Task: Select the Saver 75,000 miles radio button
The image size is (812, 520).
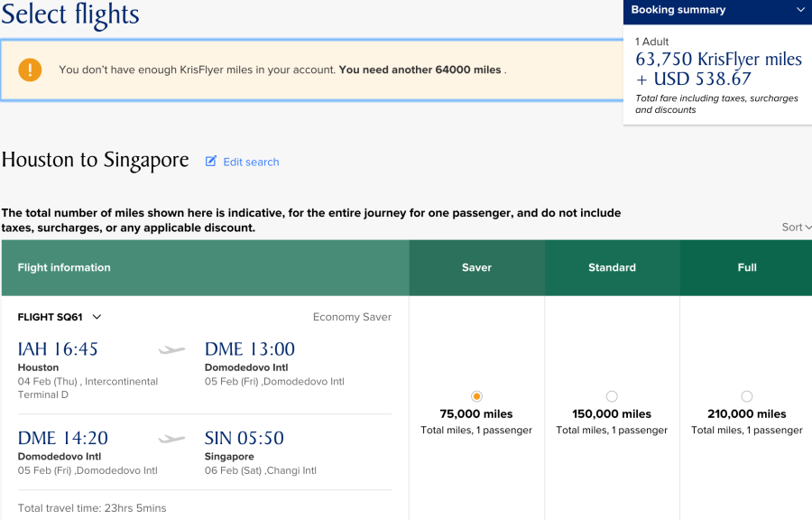Action: click(x=476, y=396)
